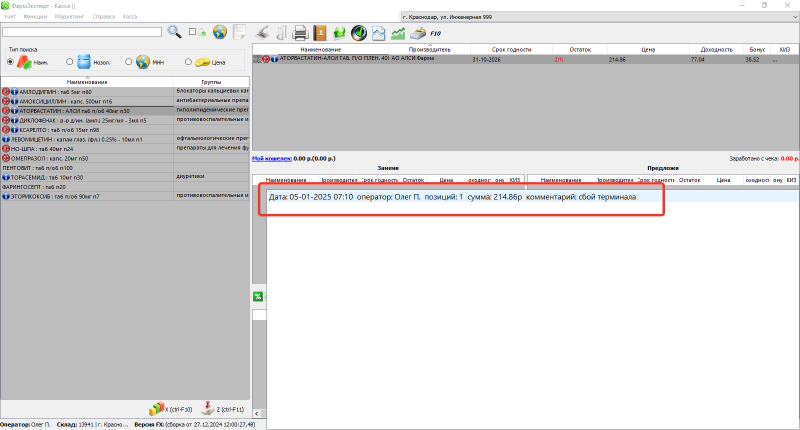Screen dimensions: 800x430
Task: Click the red icon of НО-ШПА row
Action: (x=6, y=148)
